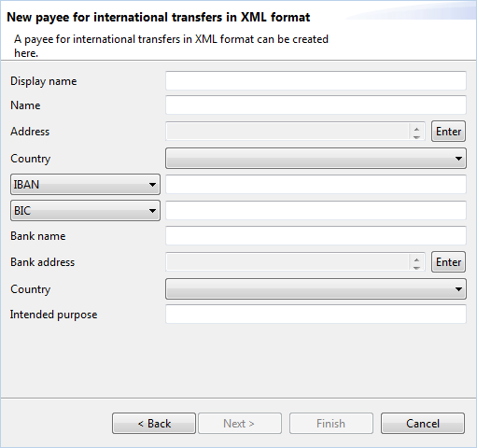This screenshot has height=448, width=477.
Task: Click down arrow on Address field
Action: pos(416,136)
